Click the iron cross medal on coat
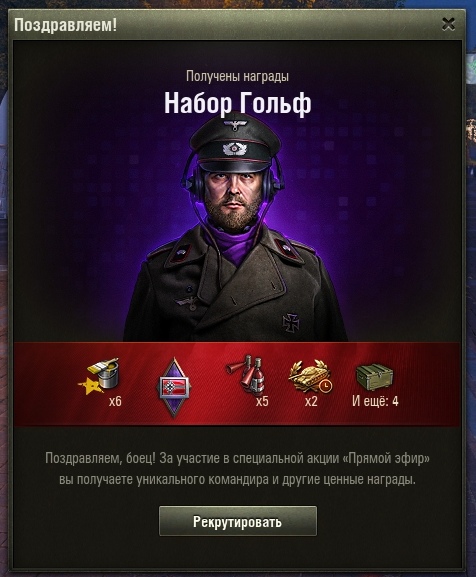This screenshot has height=577, width=476. pos(291,322)
